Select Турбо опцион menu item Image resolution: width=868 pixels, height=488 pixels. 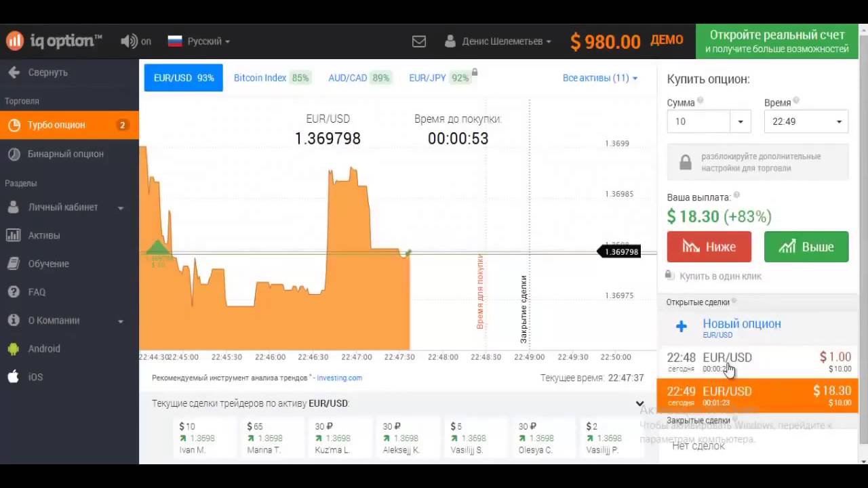[x=69, y=125]
